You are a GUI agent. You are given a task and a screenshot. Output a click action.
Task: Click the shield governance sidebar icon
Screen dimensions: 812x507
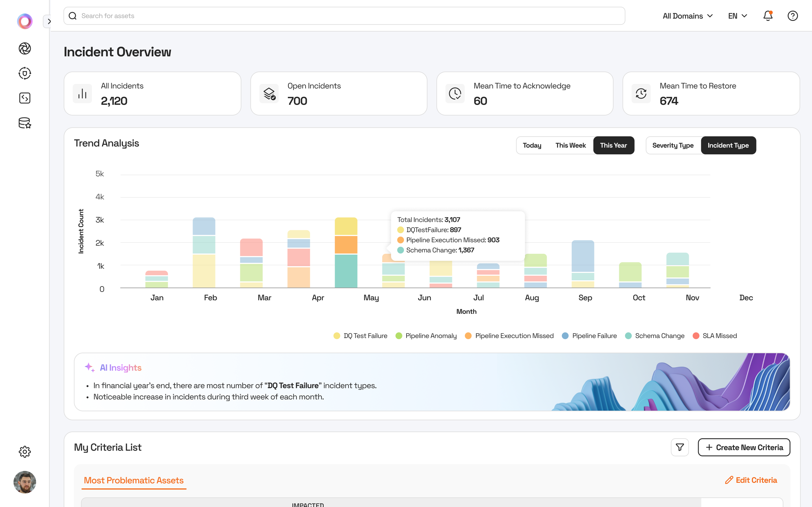click(25, 73)
